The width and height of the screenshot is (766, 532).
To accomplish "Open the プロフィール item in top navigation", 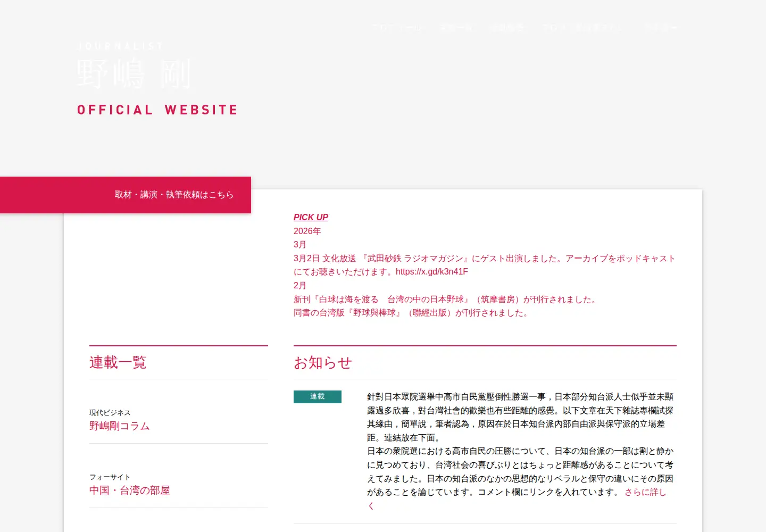I will (x=397, y=27).
